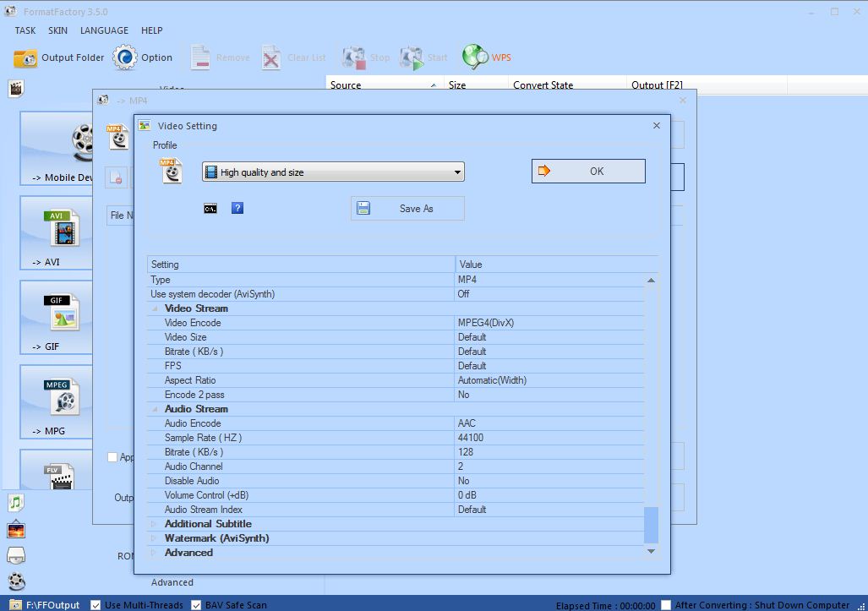The width and height of the screenshot is (868, 611).
Task: Click the Size column header
Action: 476,85
